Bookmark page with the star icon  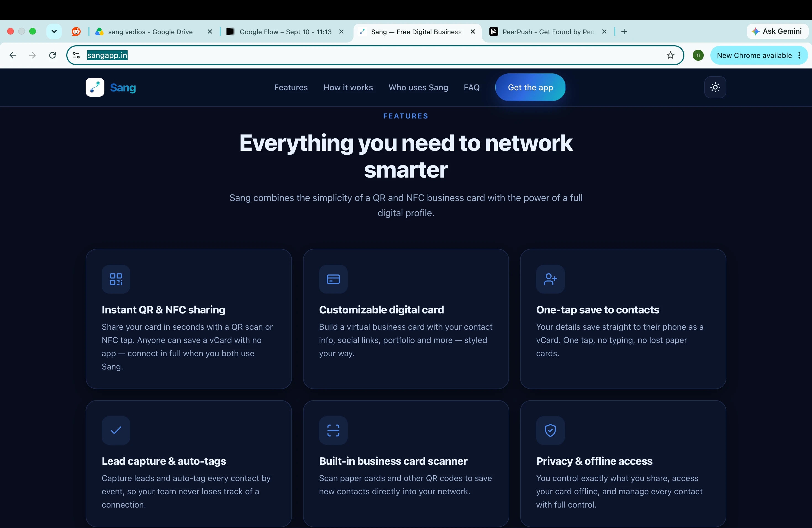pyautogui.click(x=670, y=55)
